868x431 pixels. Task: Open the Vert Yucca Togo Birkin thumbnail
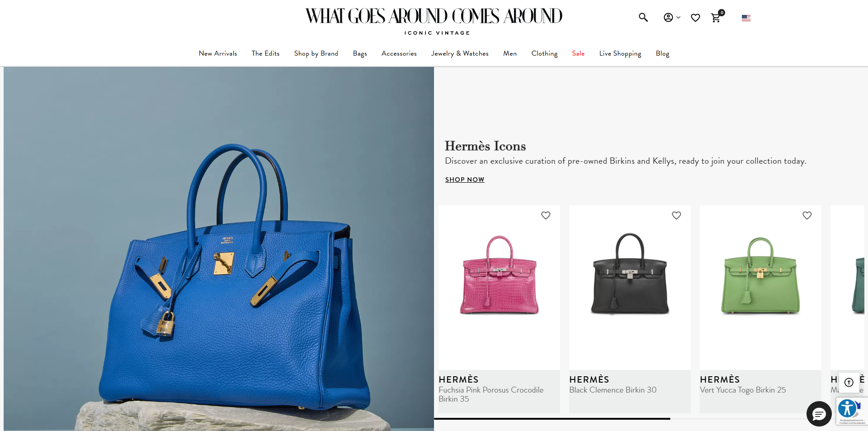[x=760, y=276]
